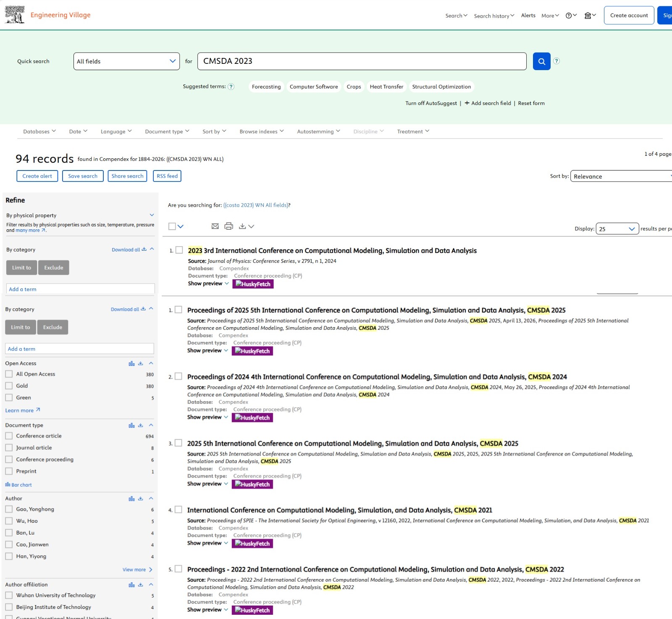The height and width of the screenshot is (619, 672).
Task: Open help icon next to Suggested terms
Action: (231, 87)
